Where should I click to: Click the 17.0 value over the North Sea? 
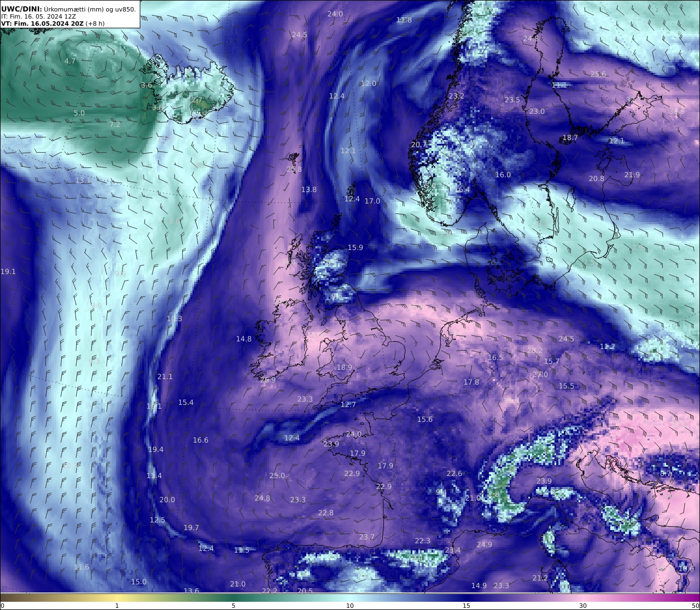tap(372, 201)
